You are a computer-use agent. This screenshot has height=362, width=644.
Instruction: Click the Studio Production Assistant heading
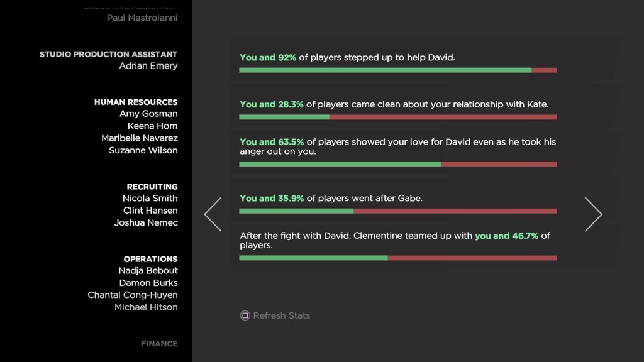108,54
